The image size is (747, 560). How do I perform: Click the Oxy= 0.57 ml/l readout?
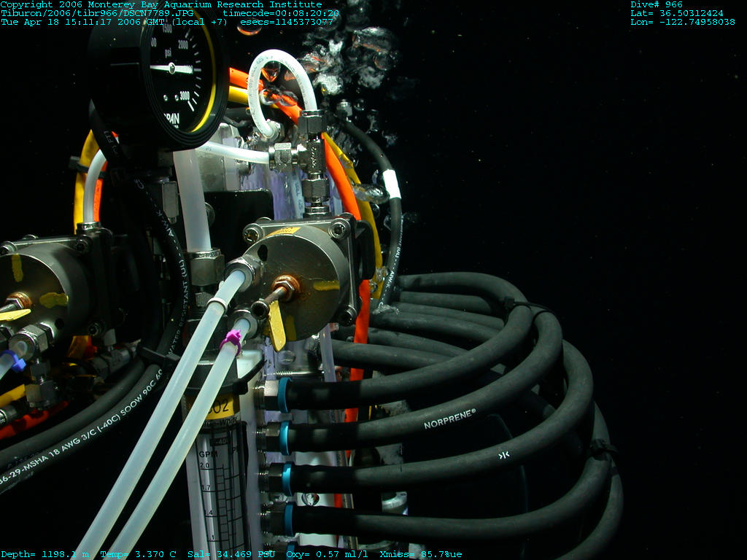pos(328,554)
